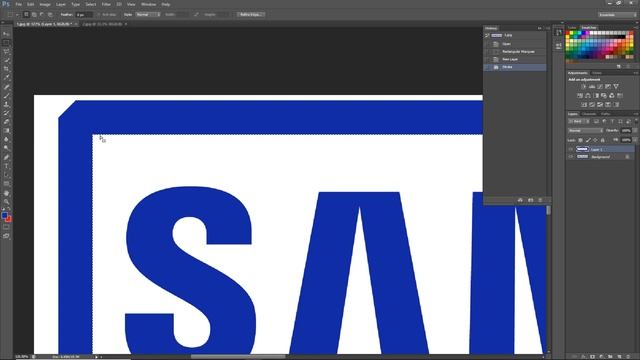Toggle history brush source for the Open state
640x360 pixels.
click(487, 44)
